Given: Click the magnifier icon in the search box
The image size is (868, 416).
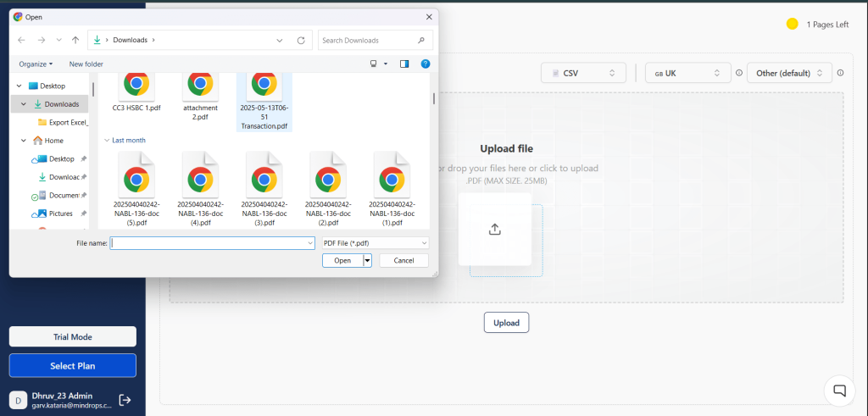Looking at the screenshot, I should [x=421, y=41].
